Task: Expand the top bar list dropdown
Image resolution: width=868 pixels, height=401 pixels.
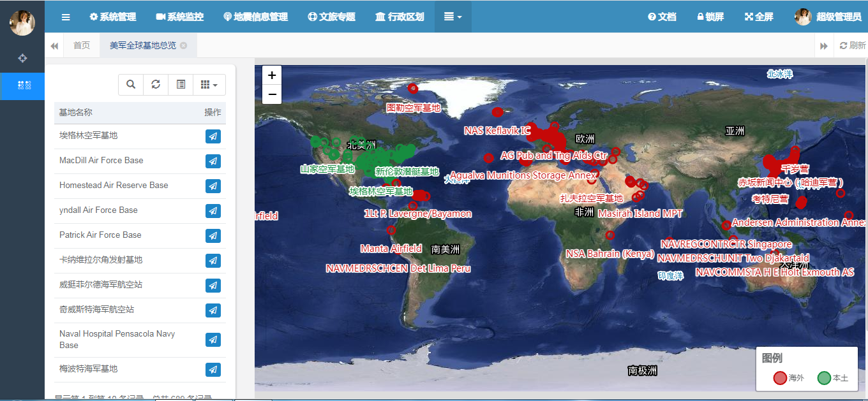Action: click(453, 17)
